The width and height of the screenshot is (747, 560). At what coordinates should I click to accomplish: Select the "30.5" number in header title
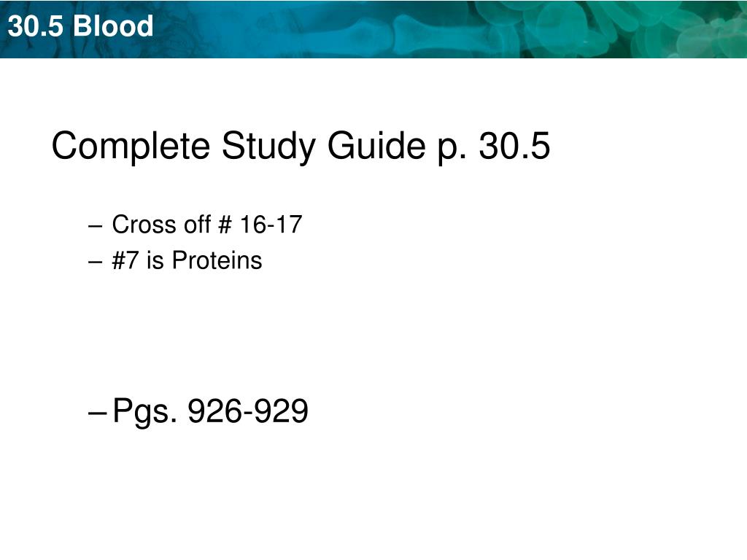[x=35, y=26]
